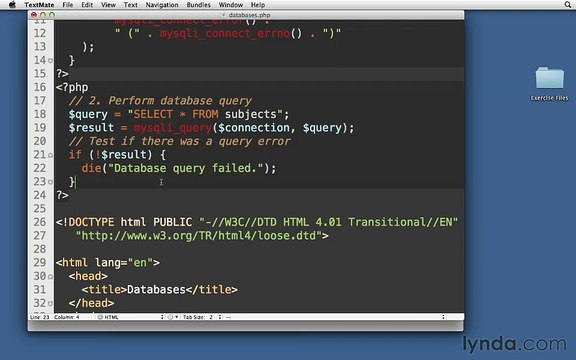This screenshot has width=576, height=360.
Task: Click the closing ?> tag on line 24
Action: pos(62,195)
